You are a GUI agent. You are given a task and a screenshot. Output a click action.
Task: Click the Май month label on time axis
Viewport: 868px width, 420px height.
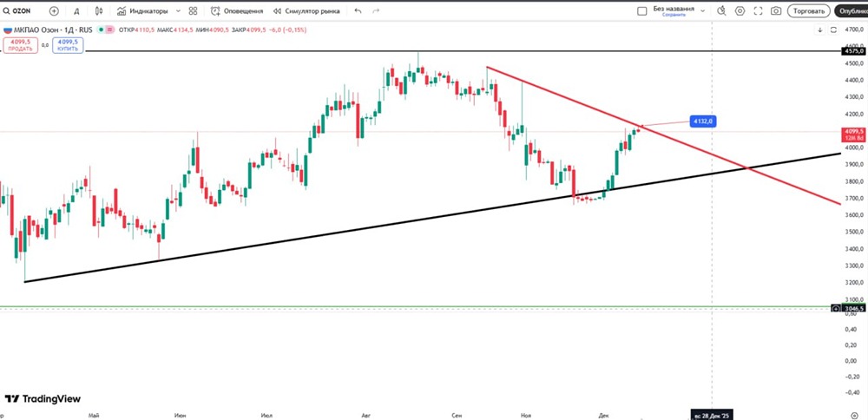click(x=94, y=415)
